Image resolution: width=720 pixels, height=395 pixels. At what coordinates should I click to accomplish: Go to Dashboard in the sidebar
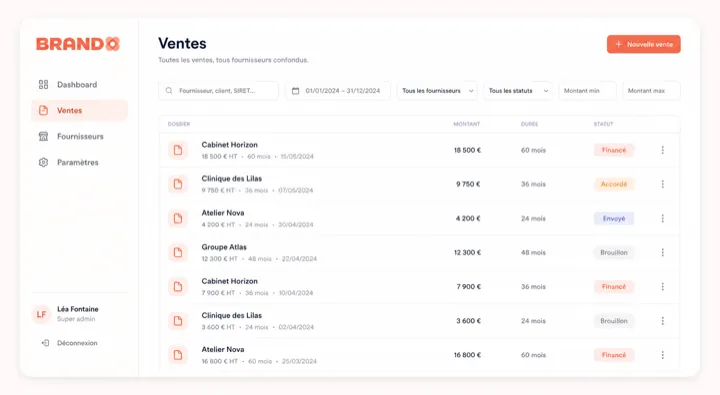pos(79,85)
